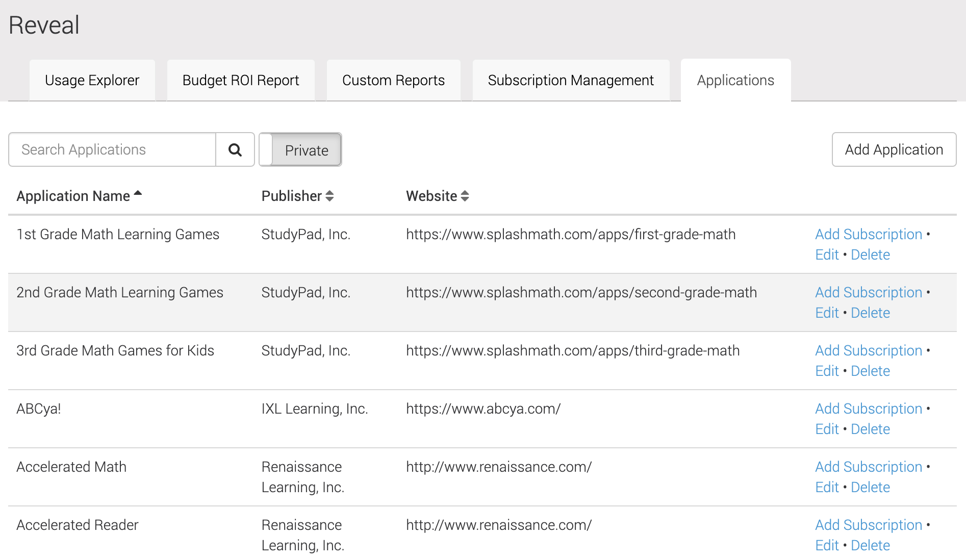The image size is (966, 560).
Task: Switch to Budget ROI Report tab
Action: point(241,80)
